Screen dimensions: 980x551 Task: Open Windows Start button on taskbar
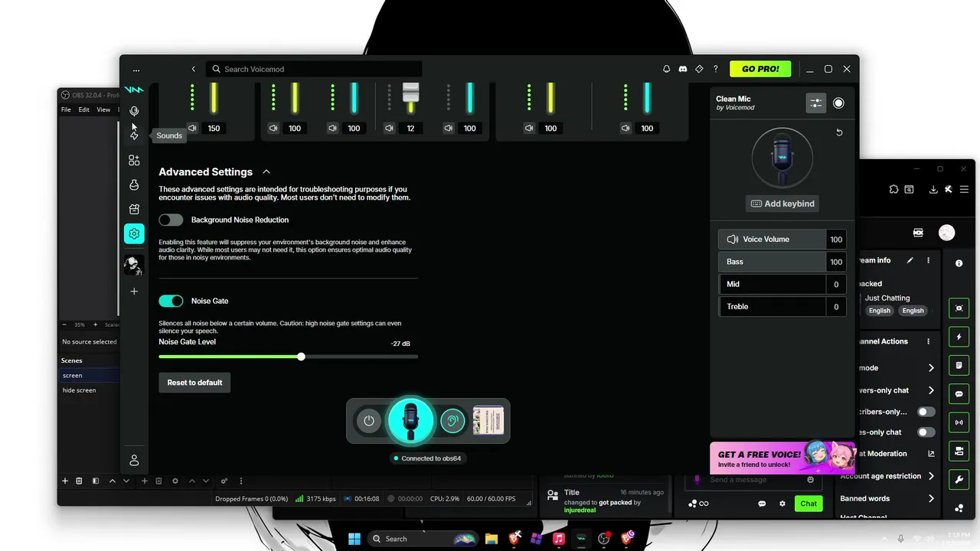pyautogui.click(x=354, y=539)
